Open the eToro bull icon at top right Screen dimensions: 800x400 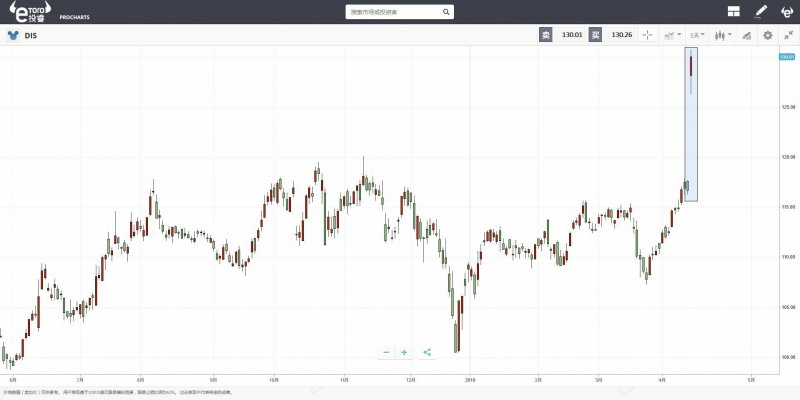pos(788,12)
